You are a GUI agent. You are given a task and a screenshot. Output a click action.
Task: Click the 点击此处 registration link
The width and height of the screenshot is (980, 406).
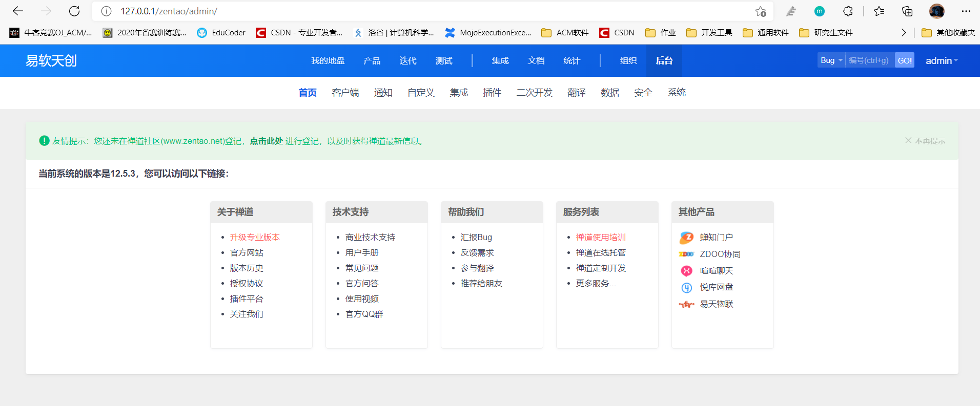click(x=266, y=141)
